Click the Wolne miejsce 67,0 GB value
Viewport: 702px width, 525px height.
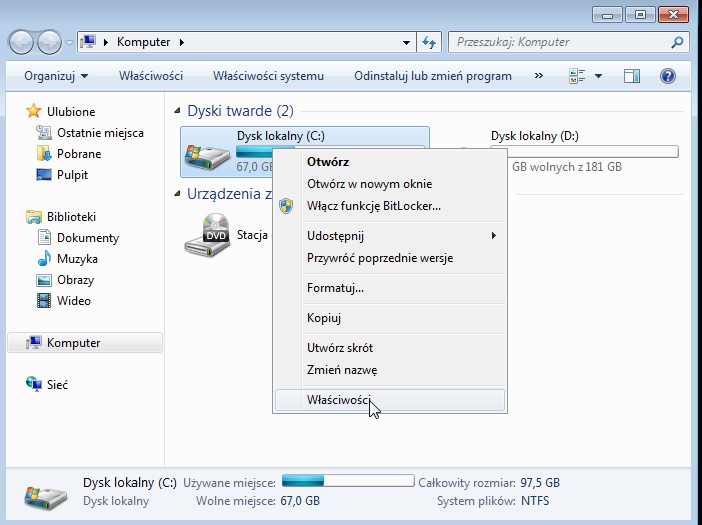(x=300, y=501)
